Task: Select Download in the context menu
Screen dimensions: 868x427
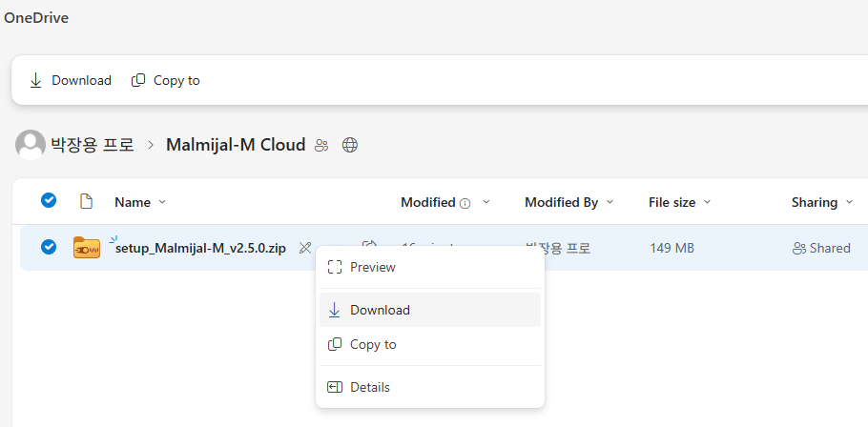Action: [380, 310]
